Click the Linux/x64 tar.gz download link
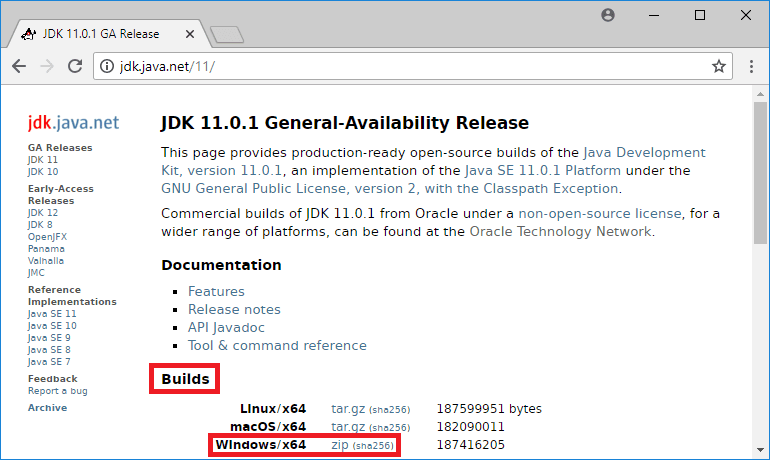 pos(347,409)
